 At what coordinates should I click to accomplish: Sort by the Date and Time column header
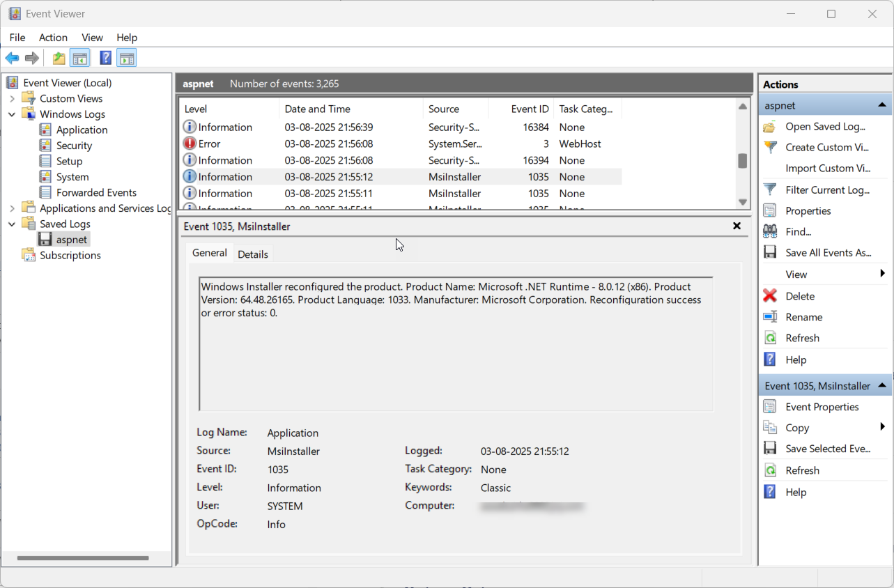[351, 109]
